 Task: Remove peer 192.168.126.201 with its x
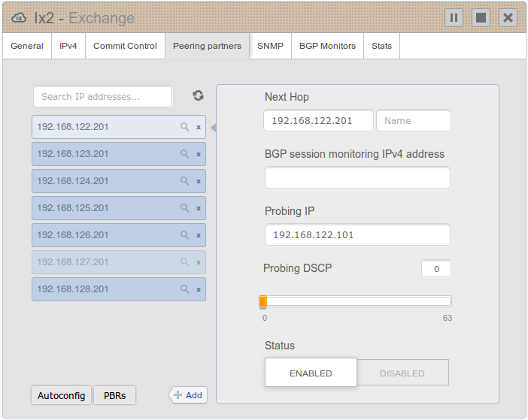pyautogui.click(x=199, y=235)
